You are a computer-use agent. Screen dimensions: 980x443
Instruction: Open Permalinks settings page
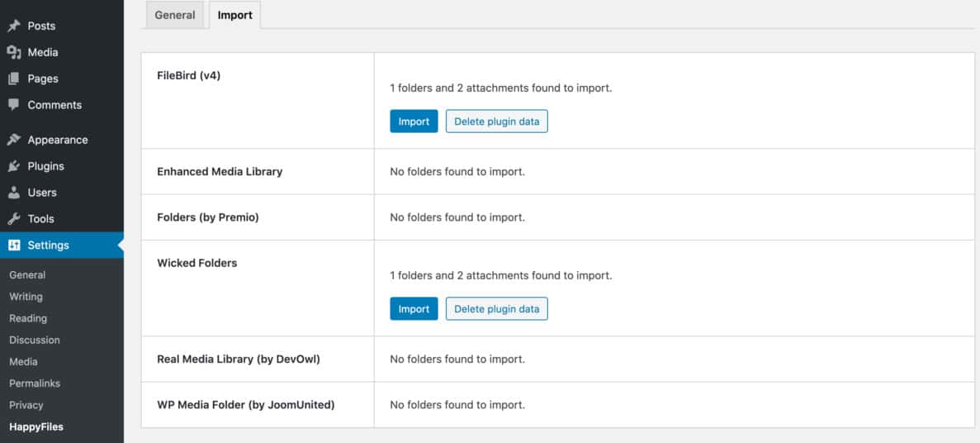(35, 383)
